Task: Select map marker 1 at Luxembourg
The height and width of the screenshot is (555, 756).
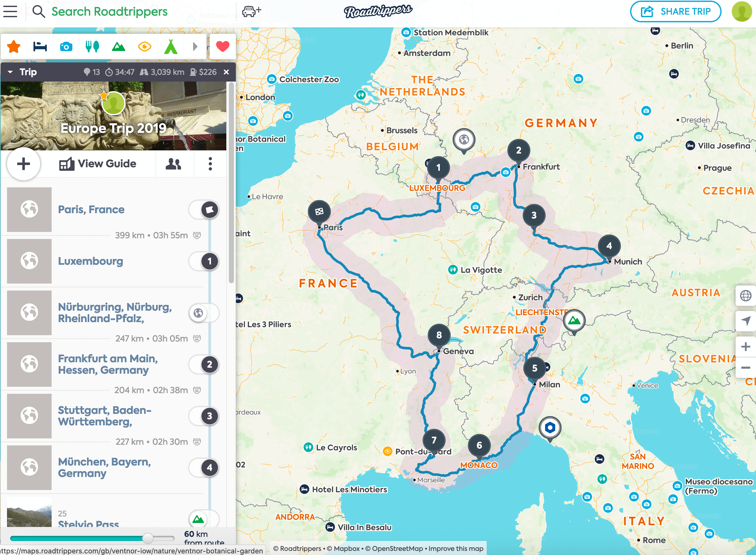Action: 438,168
